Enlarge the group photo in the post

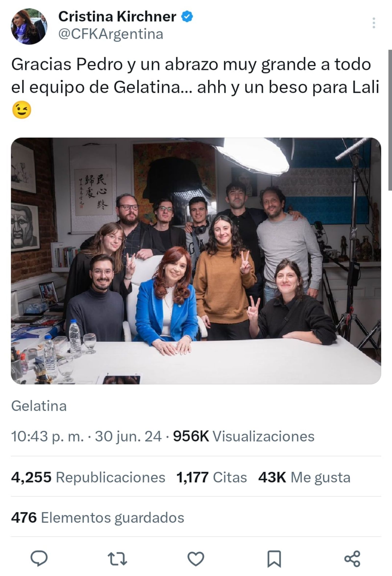196,261
